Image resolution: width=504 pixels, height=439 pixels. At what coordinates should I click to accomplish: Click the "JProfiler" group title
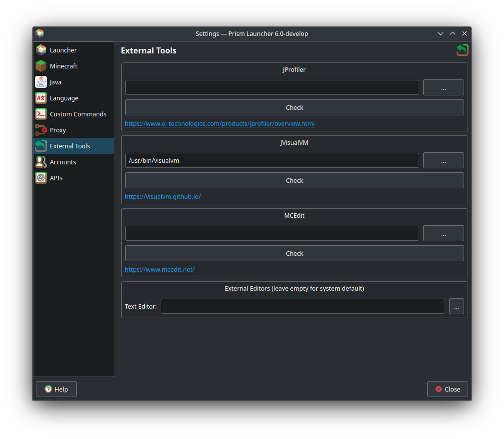click(x=294, y=70)
